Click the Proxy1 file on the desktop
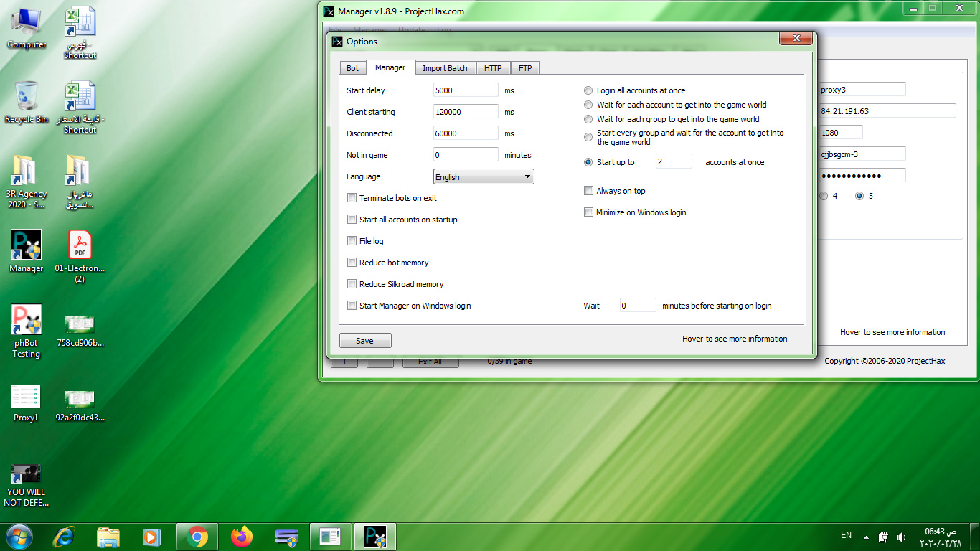 point(26,397)
